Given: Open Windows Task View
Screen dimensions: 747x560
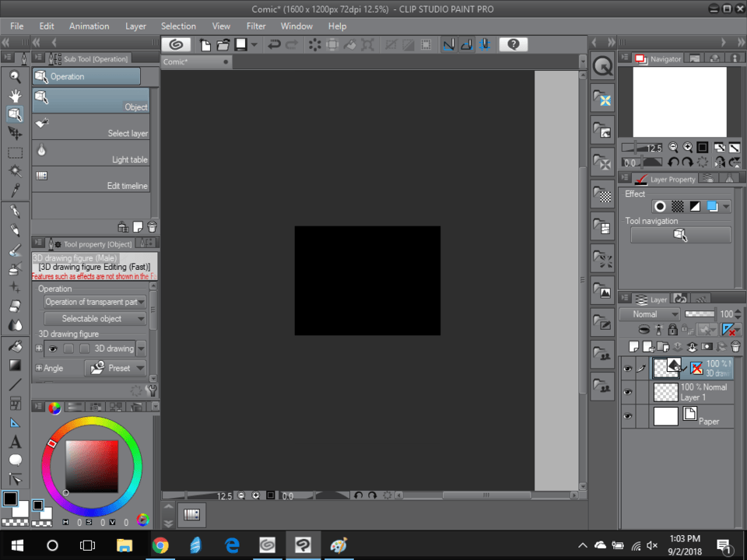Looking at the screenshot, I should pyautogui.click(x=87, y=545).
